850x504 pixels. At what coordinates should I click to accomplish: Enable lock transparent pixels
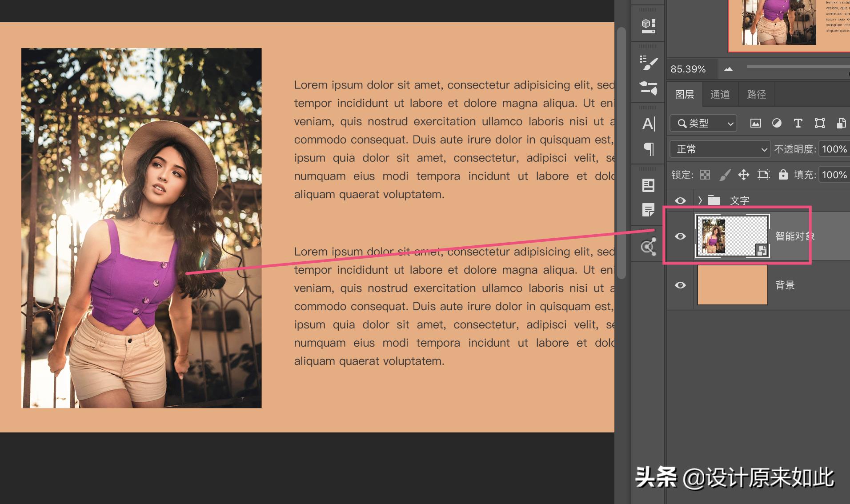[704, 175]
